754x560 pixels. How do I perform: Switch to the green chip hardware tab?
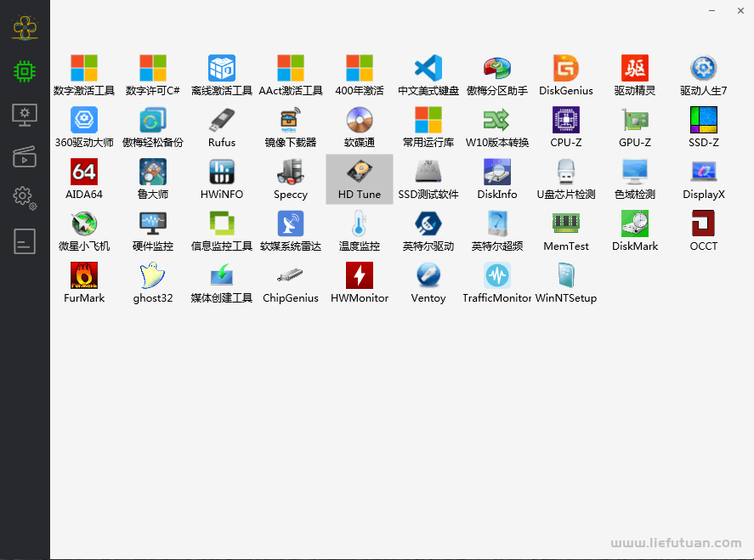coord(25,71)
